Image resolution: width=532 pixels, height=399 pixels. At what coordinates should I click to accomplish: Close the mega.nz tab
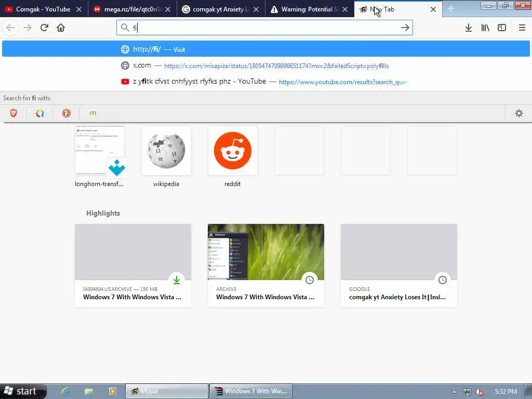[x=168, y=9]
